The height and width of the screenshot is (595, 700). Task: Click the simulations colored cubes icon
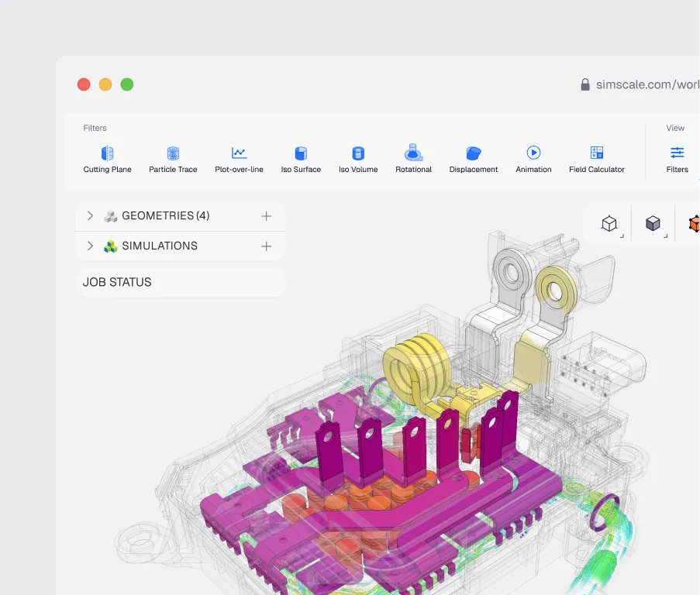(110, 246)
